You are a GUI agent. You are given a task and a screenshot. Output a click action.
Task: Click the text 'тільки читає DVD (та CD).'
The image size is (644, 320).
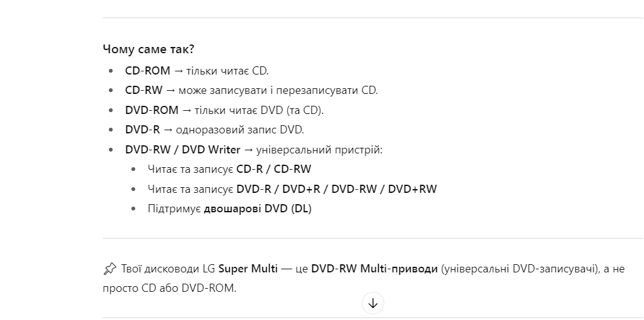tap(259, 110)
